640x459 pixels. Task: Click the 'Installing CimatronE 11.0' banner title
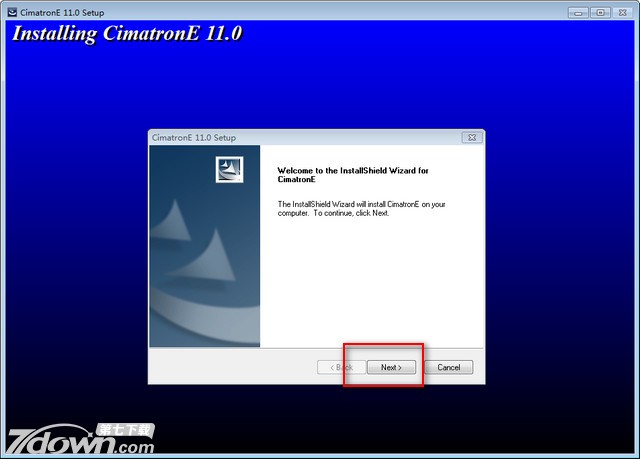tap(127, 34)
